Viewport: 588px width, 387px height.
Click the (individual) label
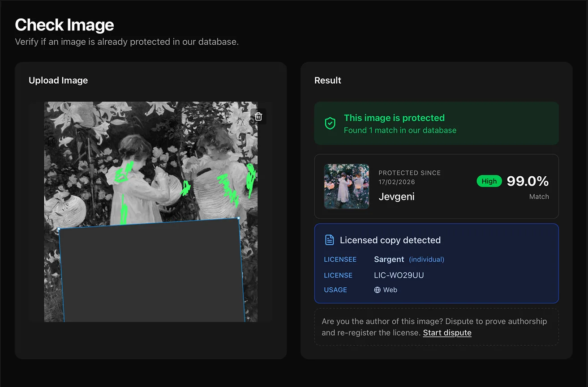point(426,259)
